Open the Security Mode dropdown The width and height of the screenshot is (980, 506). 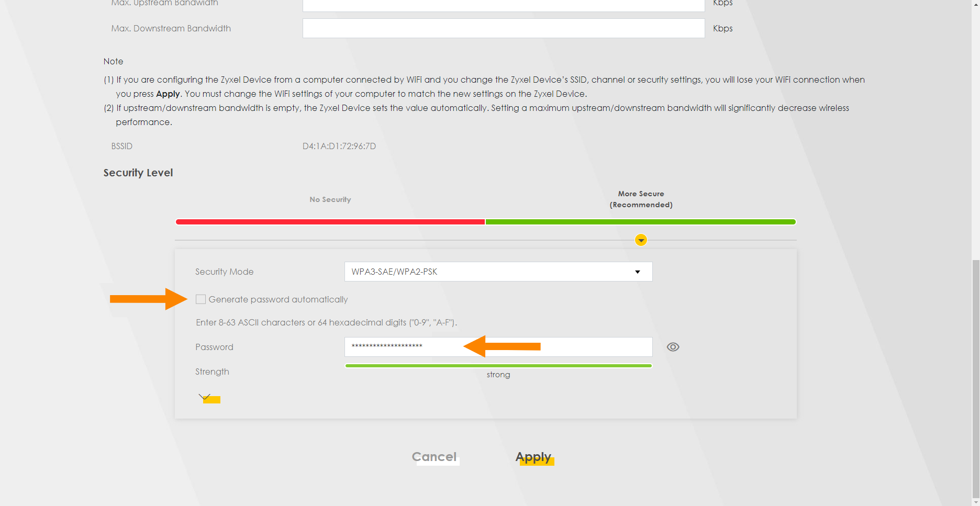click(x=498, y=272)
